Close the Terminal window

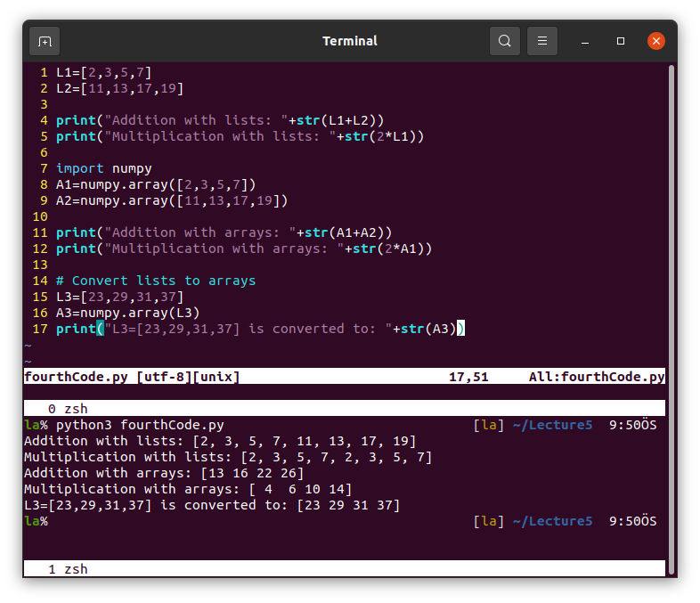656,41
